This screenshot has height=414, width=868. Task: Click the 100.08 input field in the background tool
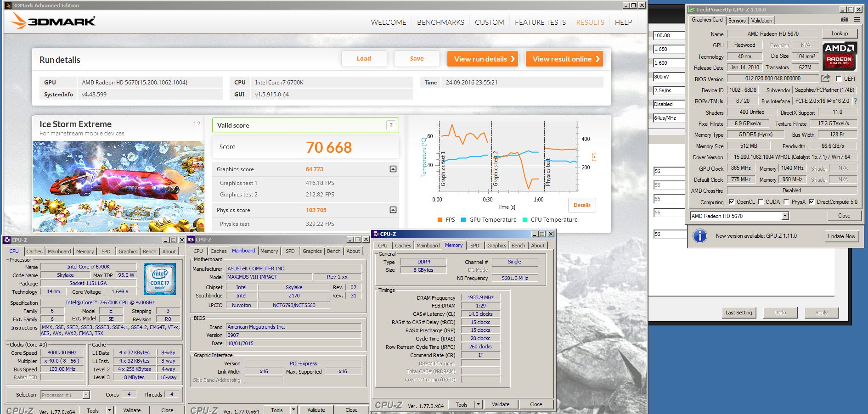[x=669, y=35]
